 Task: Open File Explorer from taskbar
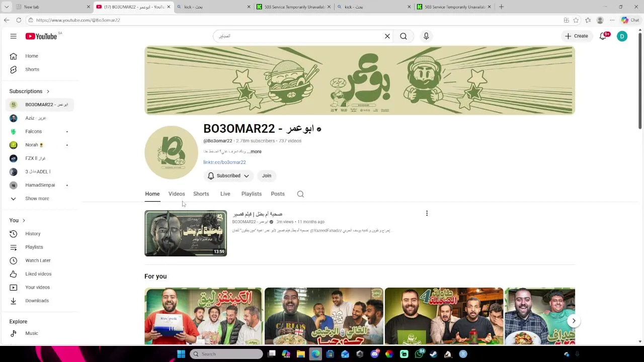pyautogui.click(x=301, y=354)
